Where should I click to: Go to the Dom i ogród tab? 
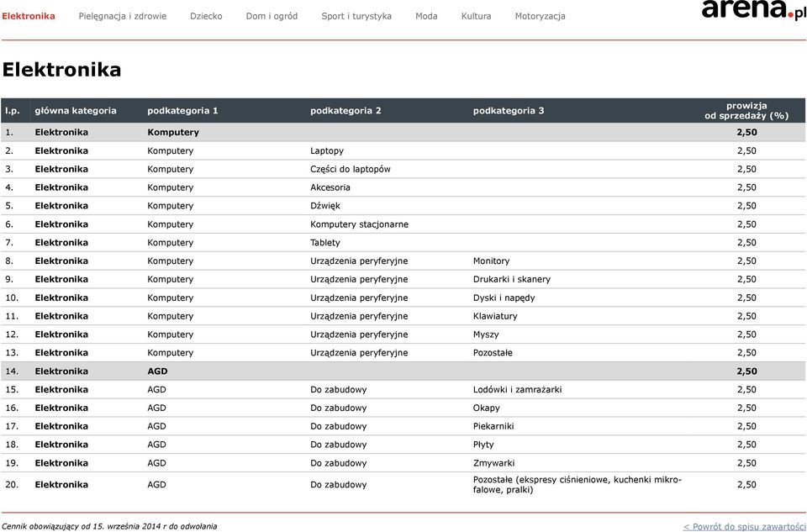tap(272, 16)
